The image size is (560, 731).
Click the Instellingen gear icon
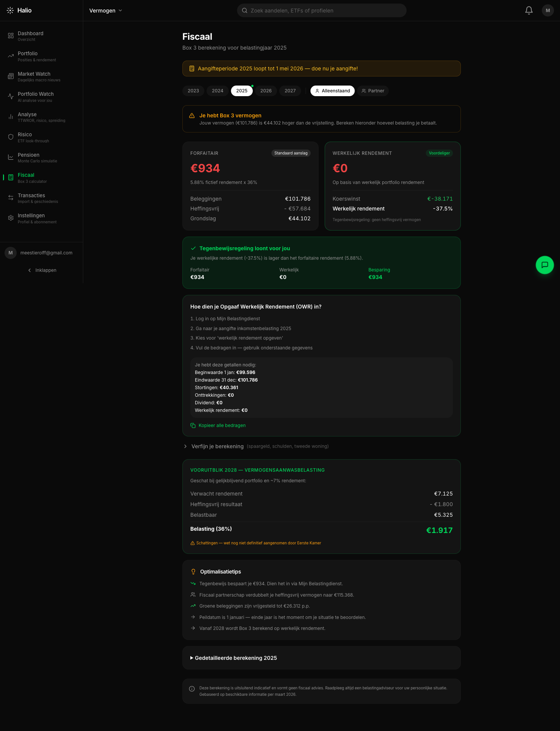(x=11, y=218)
